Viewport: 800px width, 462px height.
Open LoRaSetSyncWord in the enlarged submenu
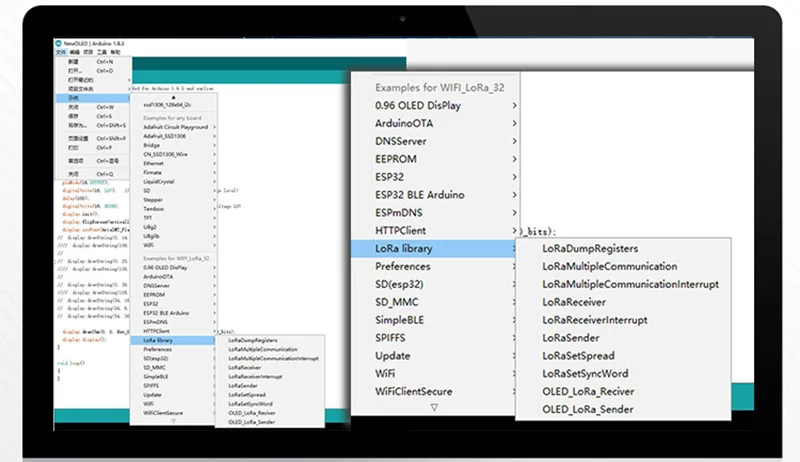point(592,374)
